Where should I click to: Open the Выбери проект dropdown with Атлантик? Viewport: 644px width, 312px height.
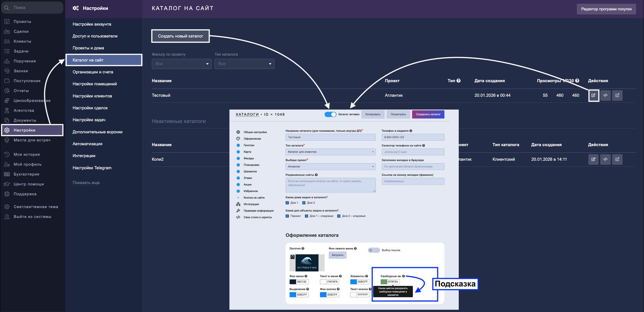click(x=330, y=167)
